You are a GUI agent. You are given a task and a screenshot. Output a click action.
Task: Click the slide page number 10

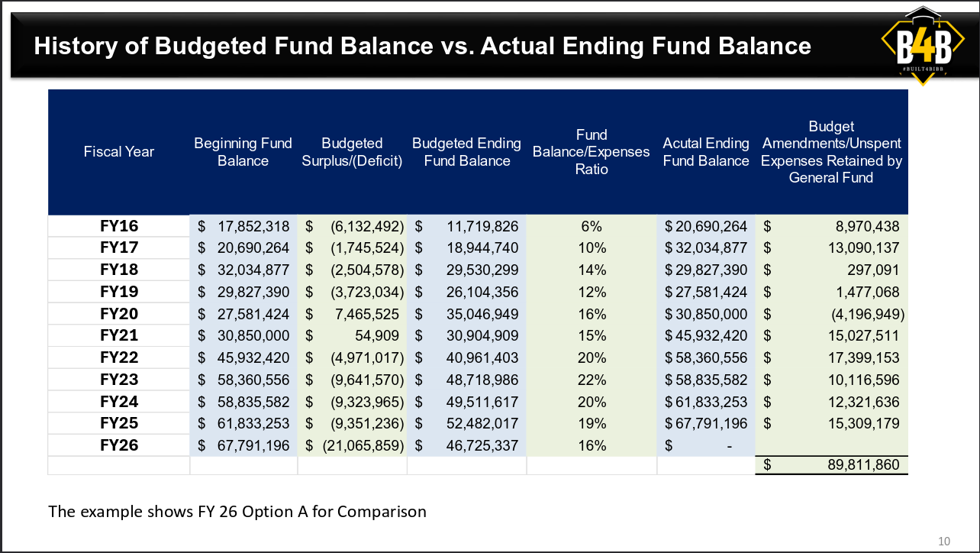click(943, 542)
